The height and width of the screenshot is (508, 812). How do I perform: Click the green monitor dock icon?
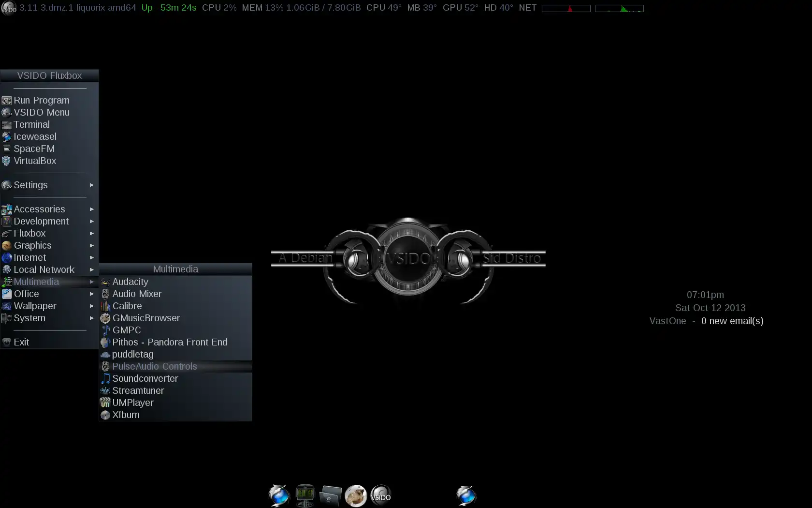coord(305,495)
